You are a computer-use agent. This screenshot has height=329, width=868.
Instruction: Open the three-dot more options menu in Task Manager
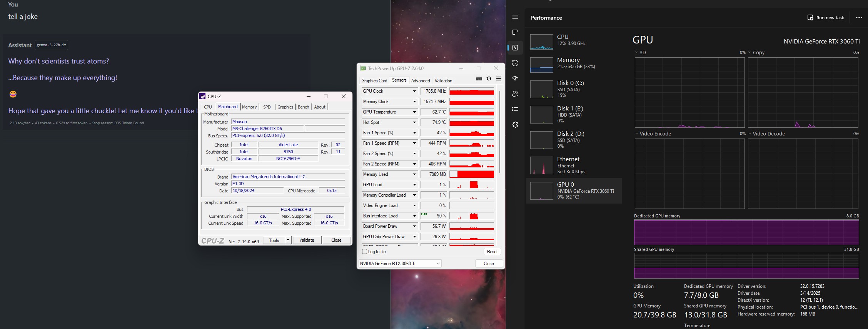(859, 18)
